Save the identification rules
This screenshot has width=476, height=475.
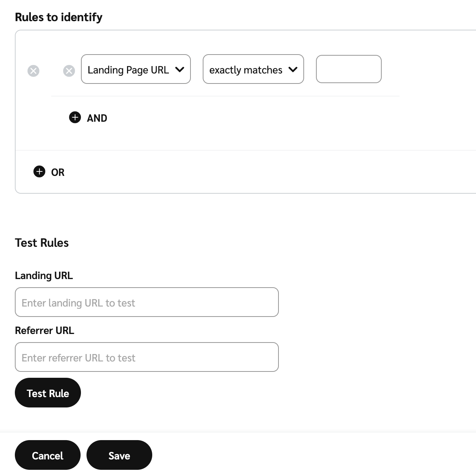point(119,455)
